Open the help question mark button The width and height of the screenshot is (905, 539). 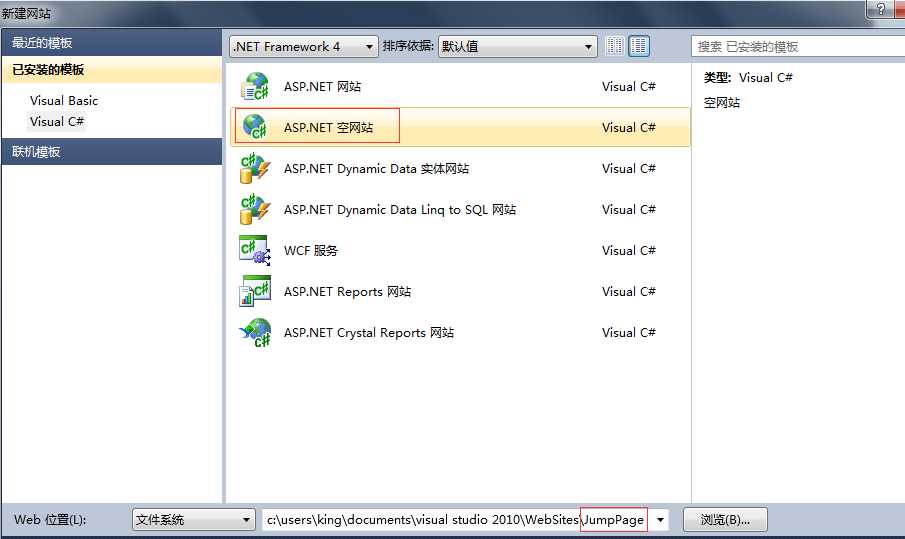[880, 9]
